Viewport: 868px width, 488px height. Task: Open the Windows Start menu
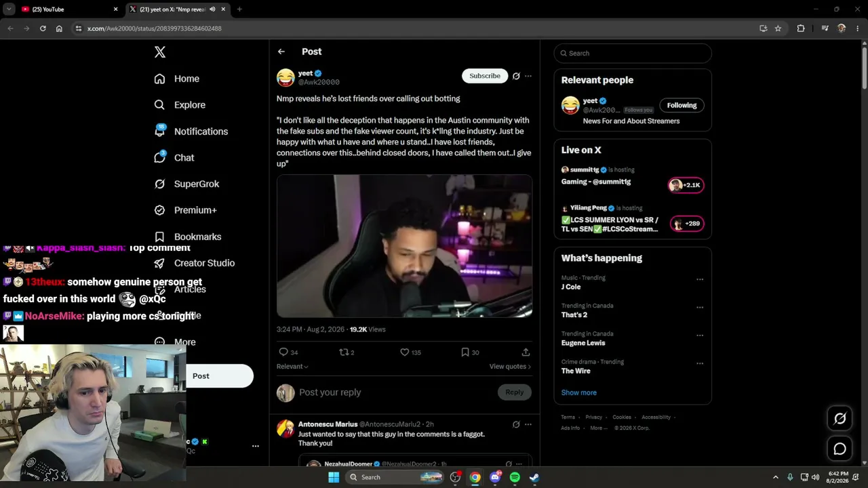[x=334, y=477]
